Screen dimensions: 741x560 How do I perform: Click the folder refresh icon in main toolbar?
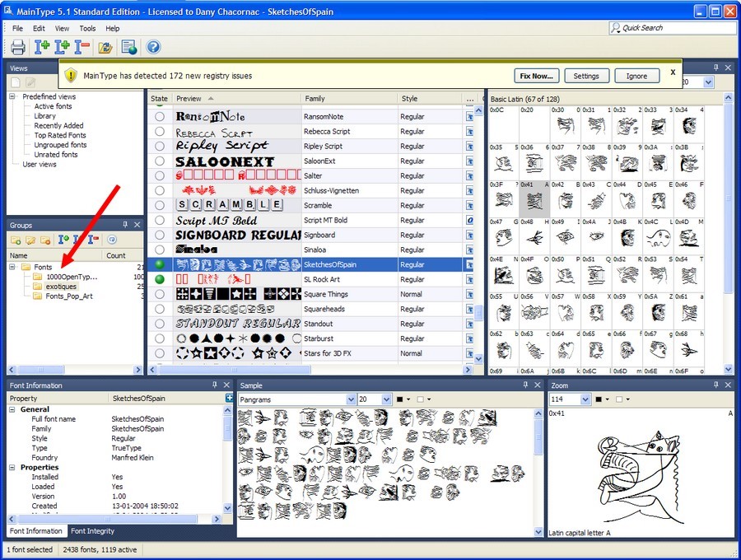click(105, 47)
